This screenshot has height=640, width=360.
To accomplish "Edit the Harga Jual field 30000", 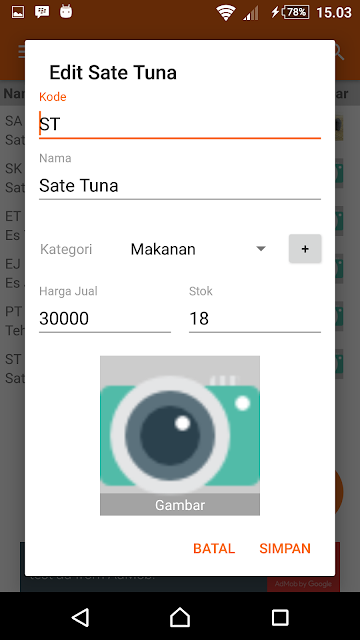I will point(104,318).
